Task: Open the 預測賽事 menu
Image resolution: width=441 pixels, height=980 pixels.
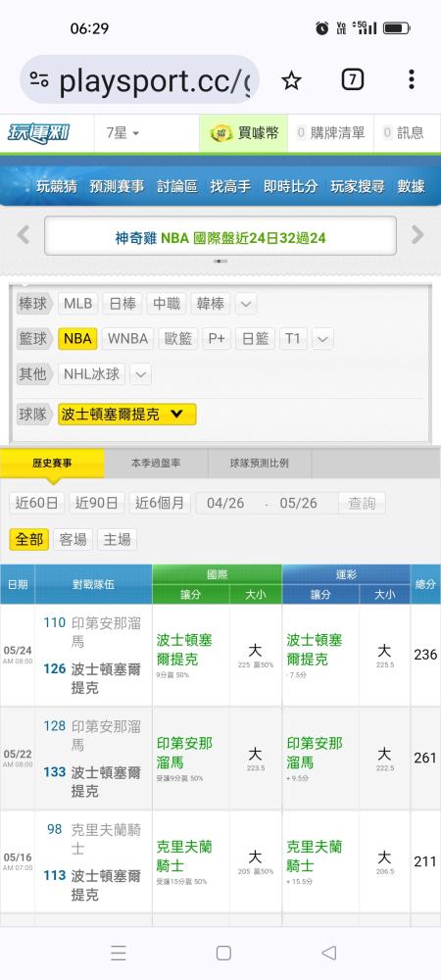Action: [x=117, y=186]
